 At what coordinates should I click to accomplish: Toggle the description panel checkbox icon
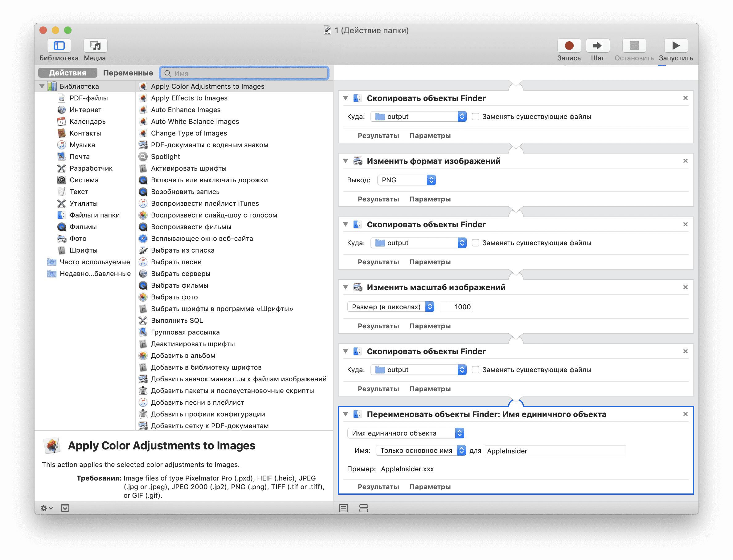pyautogui.click(x=65, y=508)
